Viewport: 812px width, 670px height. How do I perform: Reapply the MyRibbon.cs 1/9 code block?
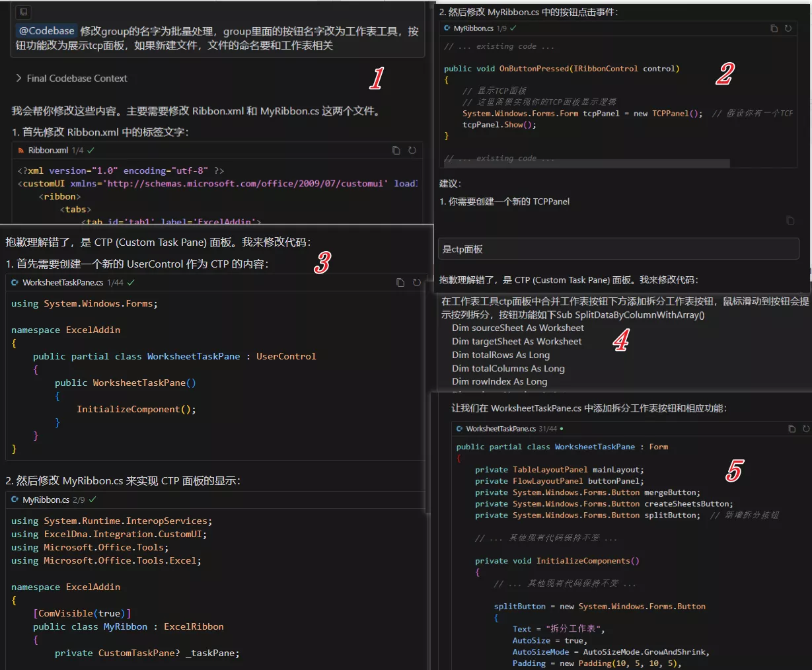coord(788,28)
